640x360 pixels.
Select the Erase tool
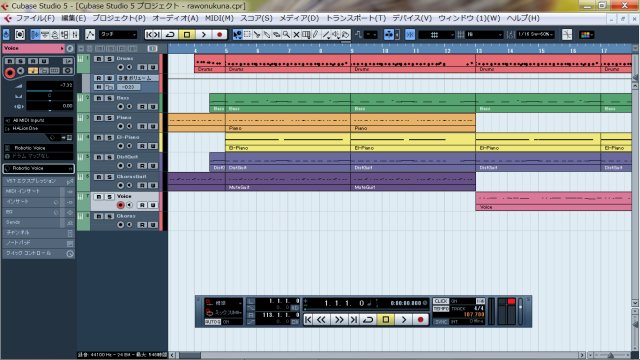(x=276, y=35)
